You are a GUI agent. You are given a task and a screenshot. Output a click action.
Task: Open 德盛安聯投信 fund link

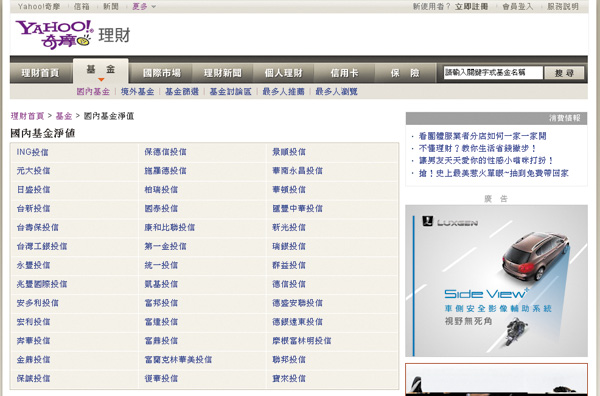click(x=297, y=303)
